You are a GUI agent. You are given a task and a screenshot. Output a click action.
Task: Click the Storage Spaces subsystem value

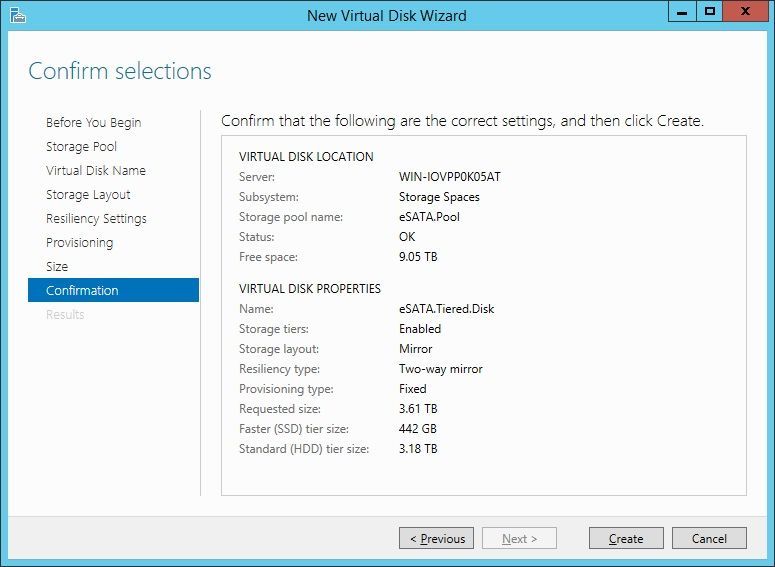click(x=439, y=197)
